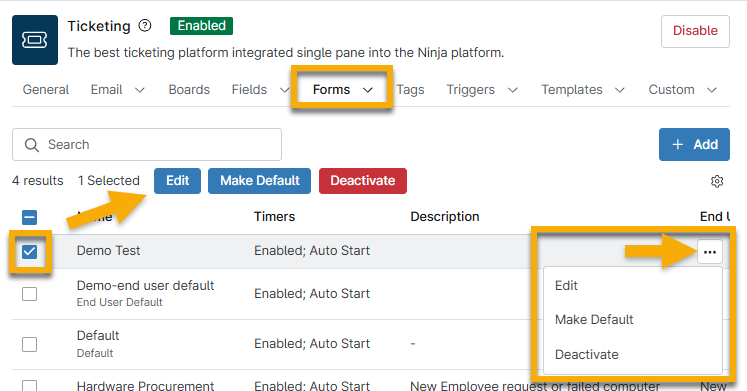
Task: Click the Ticketing app logo icon
Action: (35, 40)
